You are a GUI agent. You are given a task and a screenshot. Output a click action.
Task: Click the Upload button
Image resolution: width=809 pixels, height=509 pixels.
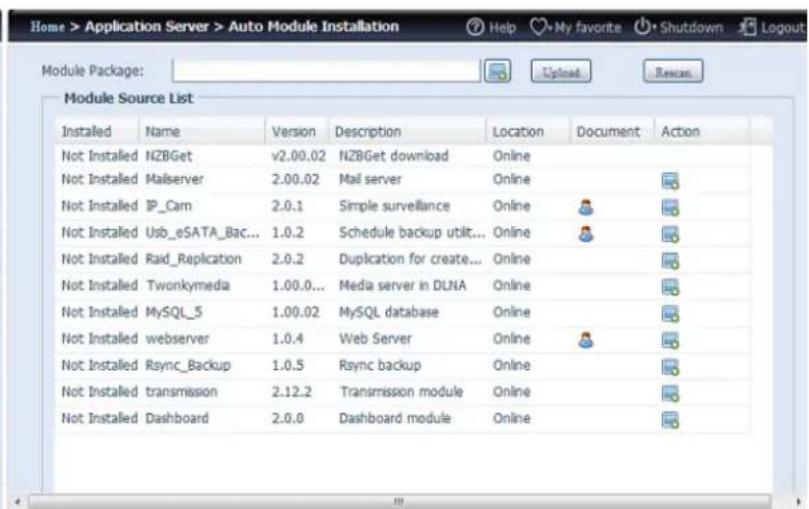coord(561,72)
